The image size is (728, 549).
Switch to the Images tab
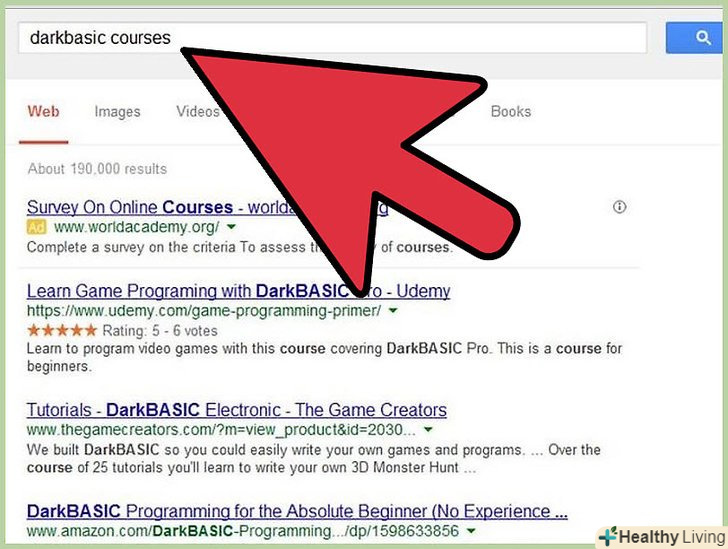(117, 112)
